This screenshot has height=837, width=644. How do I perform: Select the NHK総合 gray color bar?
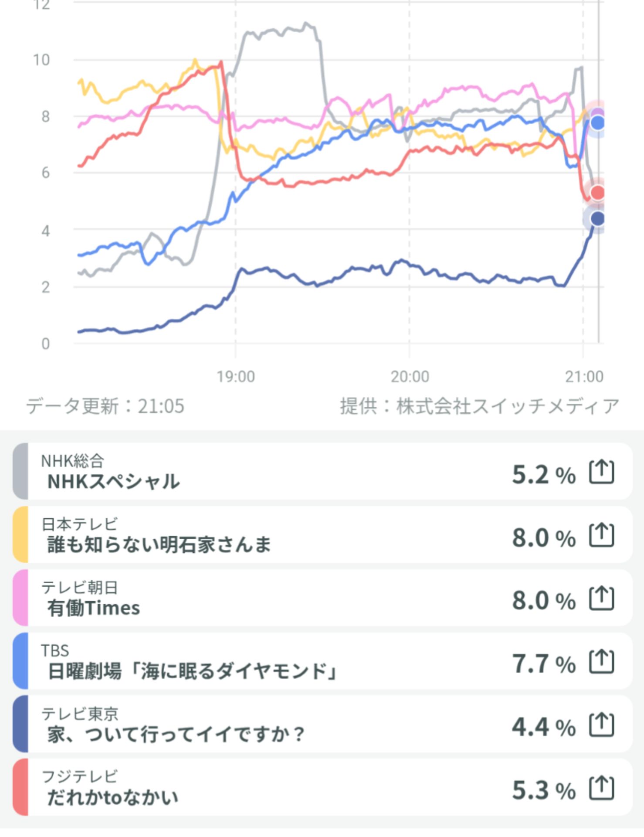(20, 471)
